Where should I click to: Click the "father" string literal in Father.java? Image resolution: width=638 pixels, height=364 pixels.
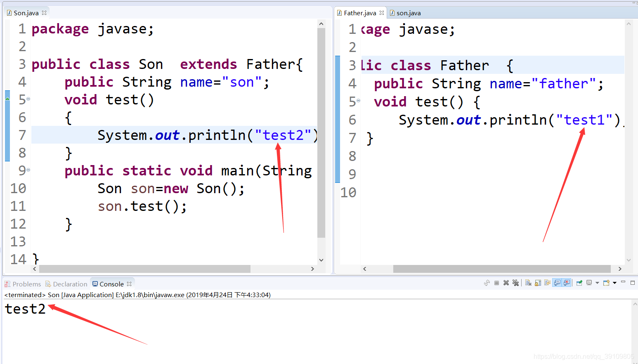(563, 84)
